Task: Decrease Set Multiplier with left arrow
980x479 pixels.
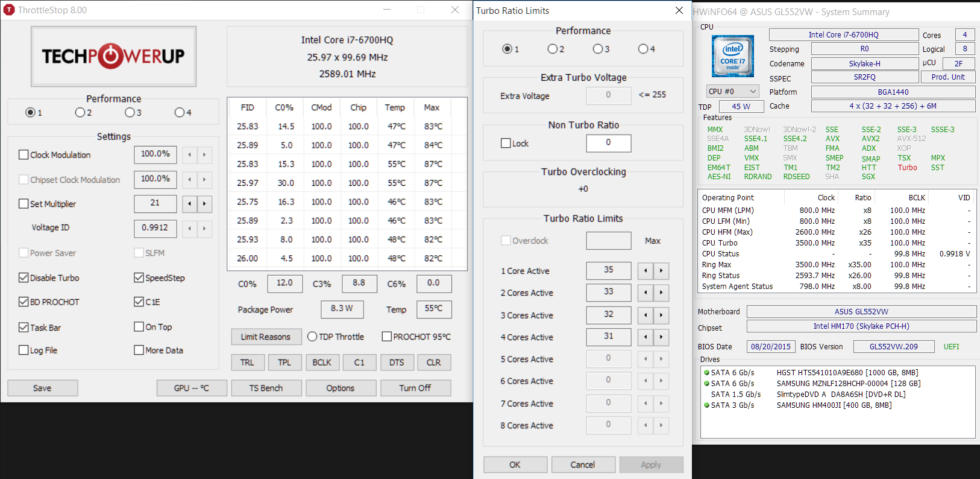Action: 190,204
